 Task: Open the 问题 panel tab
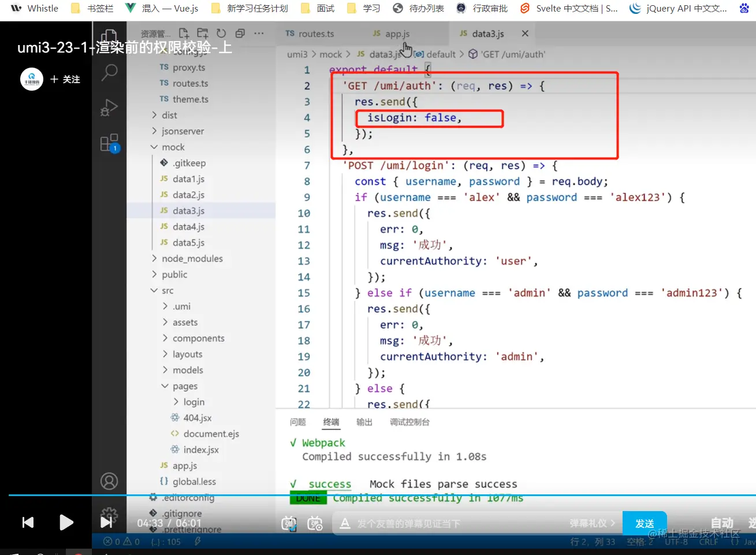click(298, 422)
